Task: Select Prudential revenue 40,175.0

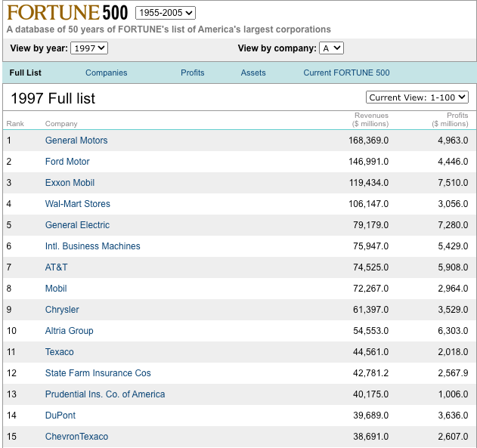Action: coord(371,394)
